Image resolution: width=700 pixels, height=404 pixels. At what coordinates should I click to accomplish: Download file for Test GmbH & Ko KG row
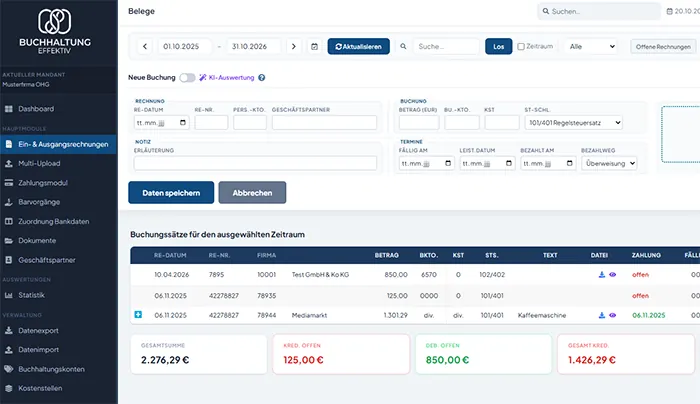pos(602,275)
